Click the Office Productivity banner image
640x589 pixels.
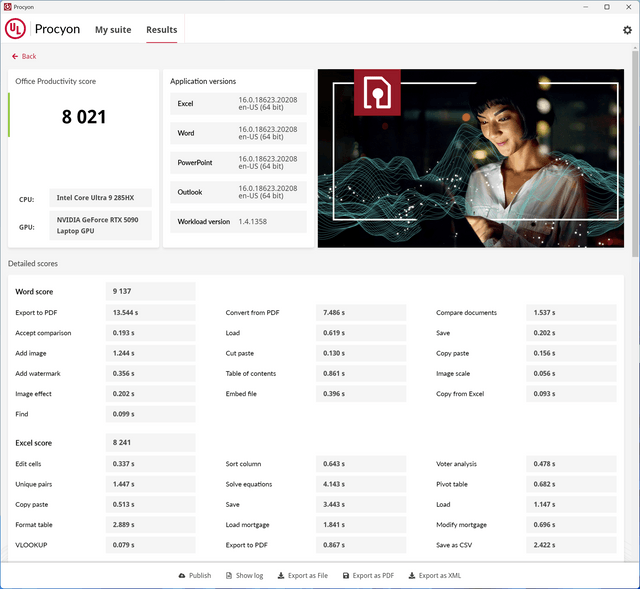click(471, 158)
